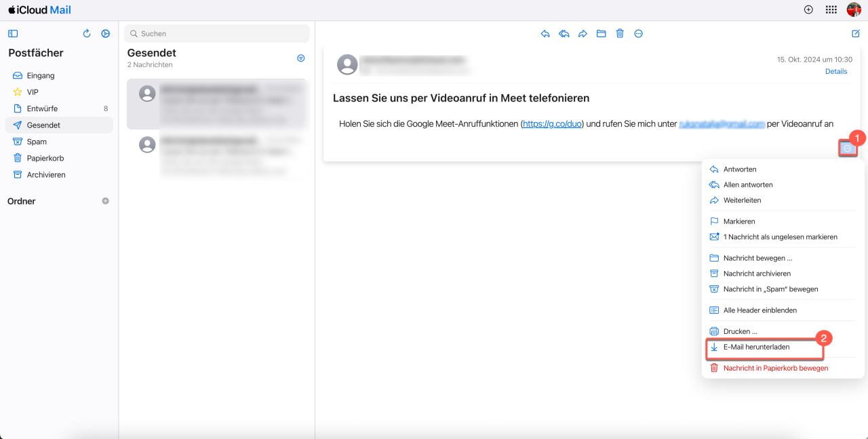Viewport: 868px width, 439px height.
Task: Click the email subject line about Meet
Action: [461, 98]
